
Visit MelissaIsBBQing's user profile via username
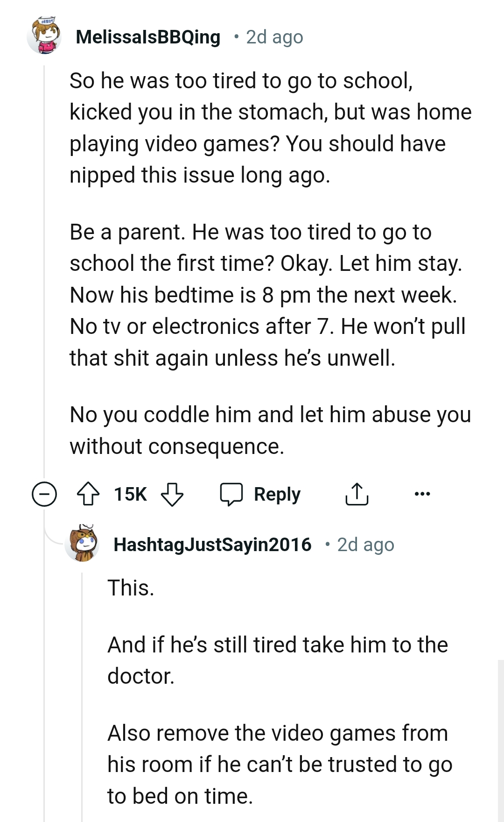[148, 37]
